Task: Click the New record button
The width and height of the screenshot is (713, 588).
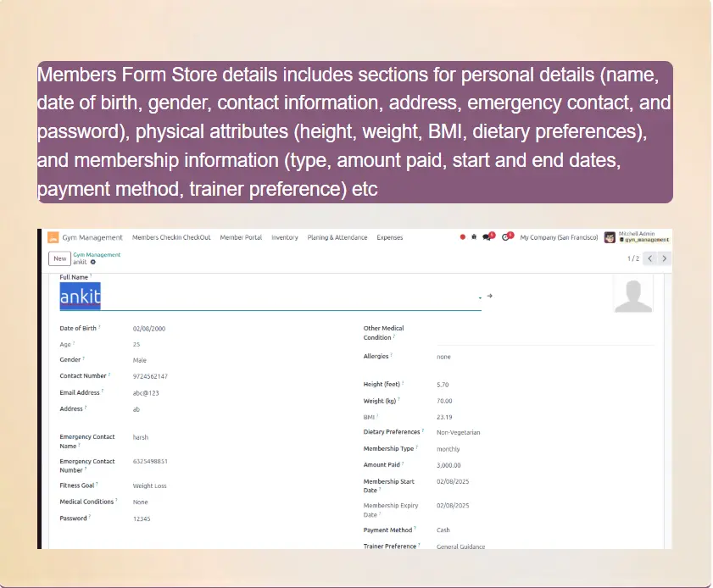Action: [x=59, y=258]
